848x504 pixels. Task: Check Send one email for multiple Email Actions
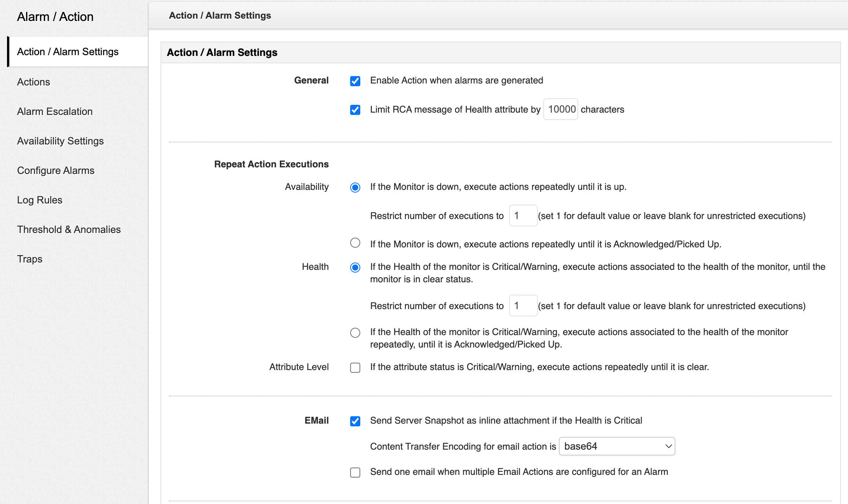(x=355, y=472)
